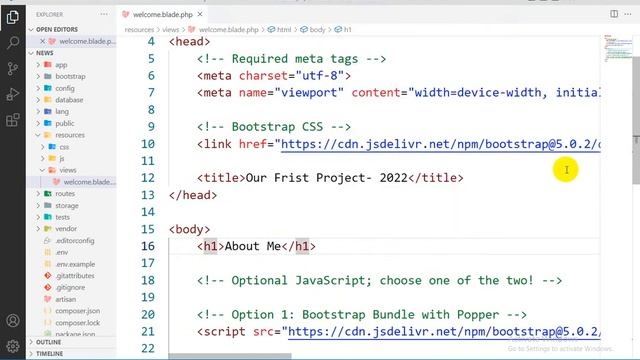
Task: Click welcome.blade.php in the breadcrumb
Action: [x=229, y=30]
